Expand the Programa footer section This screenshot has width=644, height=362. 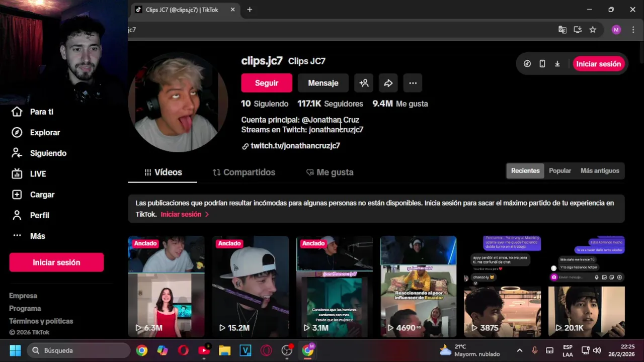(25, 308)
